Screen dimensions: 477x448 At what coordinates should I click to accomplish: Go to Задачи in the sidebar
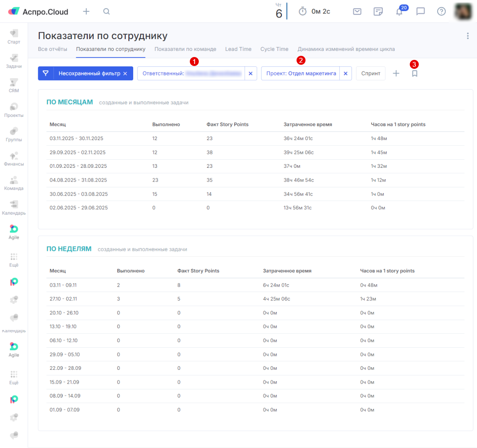pos(14,61)
